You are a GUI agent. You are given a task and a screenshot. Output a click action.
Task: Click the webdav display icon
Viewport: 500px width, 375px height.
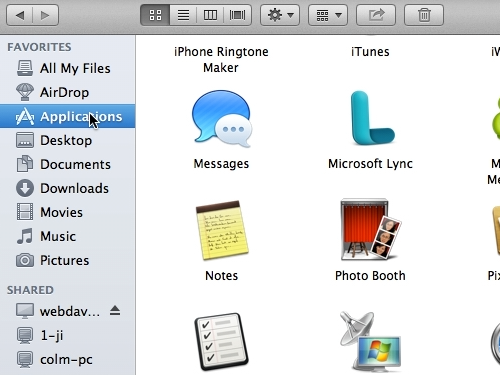(25, 311)
